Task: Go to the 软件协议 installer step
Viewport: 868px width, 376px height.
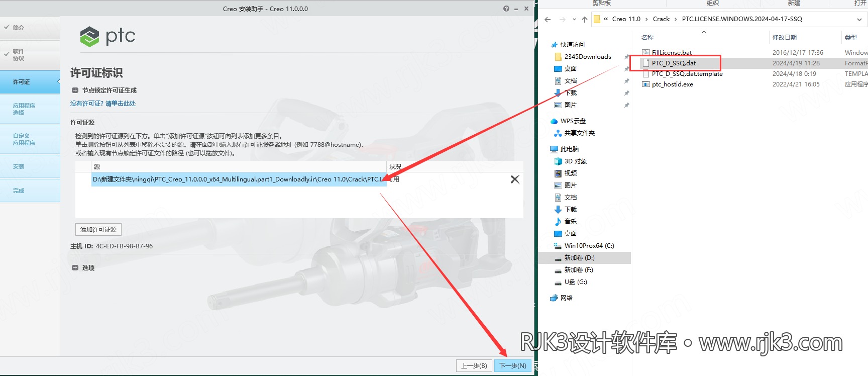Action: 30,55
